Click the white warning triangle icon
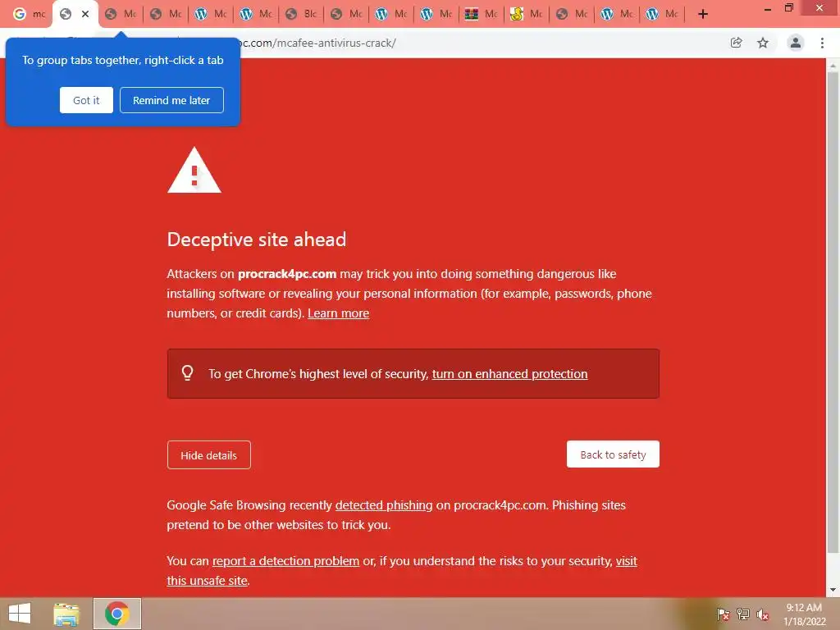This screenshot has width=840, height=630. [x=194, y=170]
